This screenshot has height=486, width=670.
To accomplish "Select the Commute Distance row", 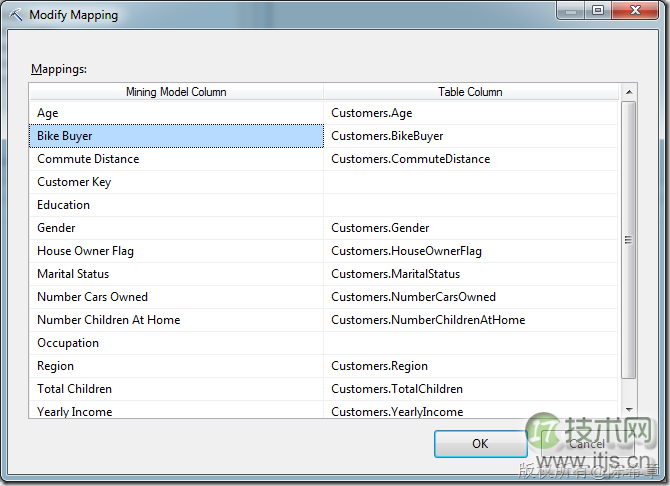I will pos(176,159).
